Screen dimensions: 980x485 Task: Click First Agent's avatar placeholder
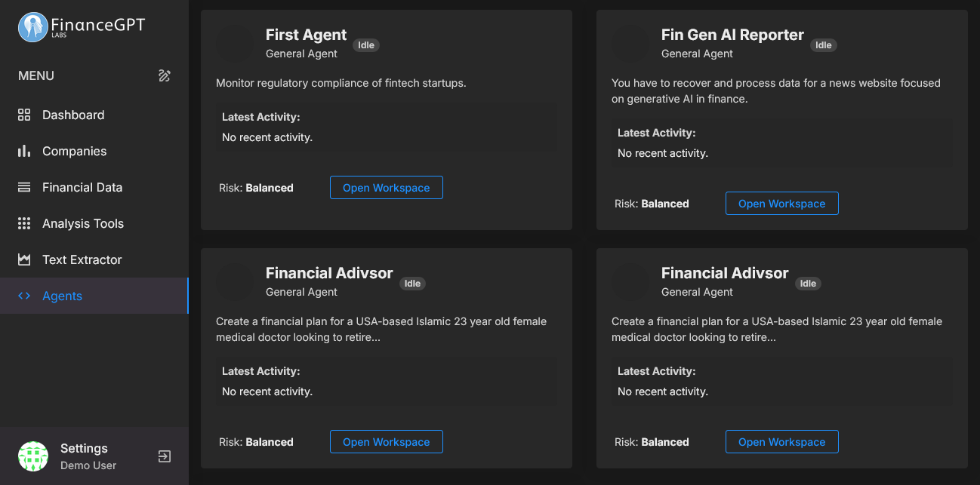coord(235,45)
